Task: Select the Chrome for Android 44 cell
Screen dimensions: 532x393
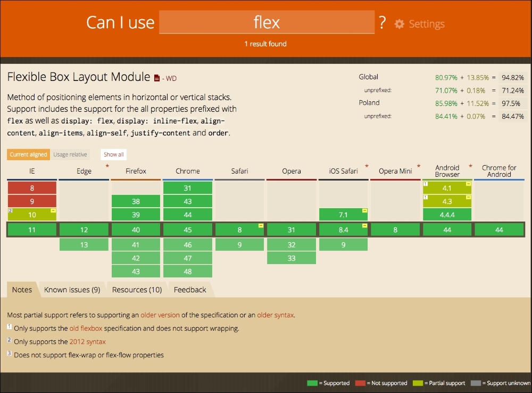Action: point(499,230)
